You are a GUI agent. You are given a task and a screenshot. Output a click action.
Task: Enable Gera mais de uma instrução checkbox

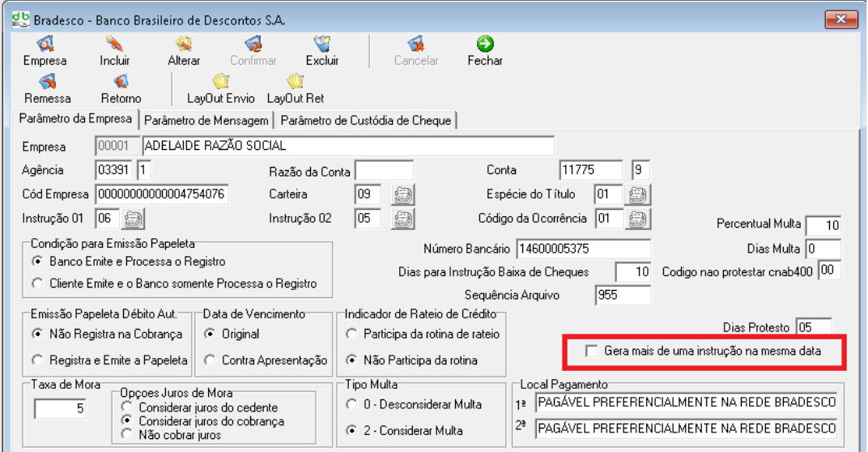[x=592, y=352]
